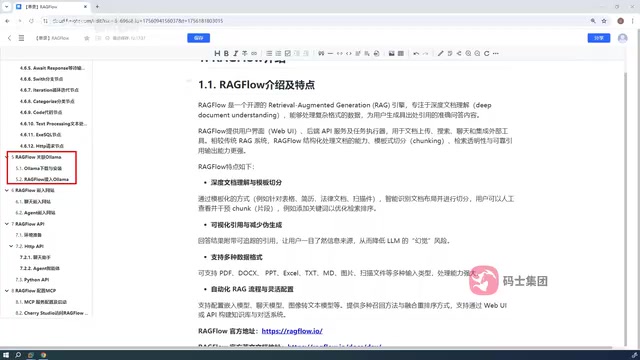The width and height of the screenshot is (640, 360).
Task: Collapse the '7.2. Http API' outline subsection
Action: click(11, 246)
